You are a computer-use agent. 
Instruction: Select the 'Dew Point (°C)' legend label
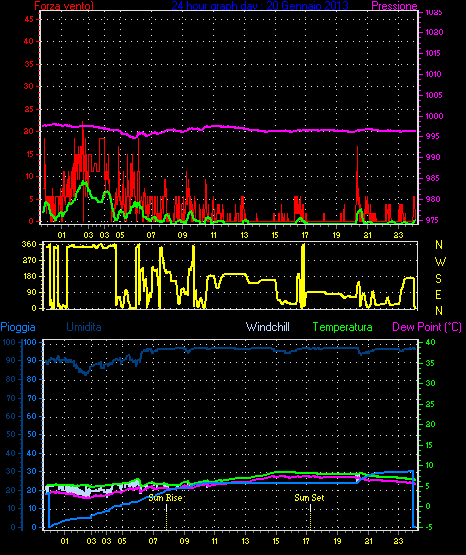pyautogui.click(x=427, y=327)
